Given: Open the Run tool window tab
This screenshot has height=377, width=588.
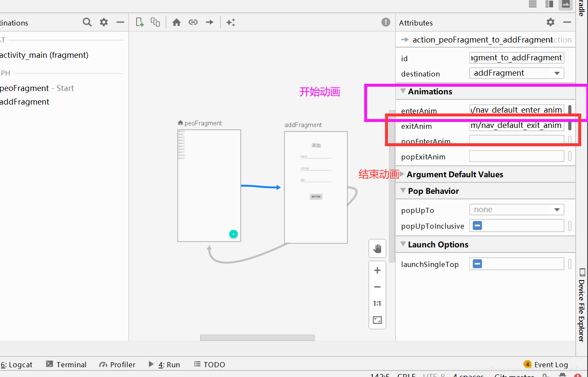Looking at the screenshot, I should pyautogui.click(x=164, y=365).
